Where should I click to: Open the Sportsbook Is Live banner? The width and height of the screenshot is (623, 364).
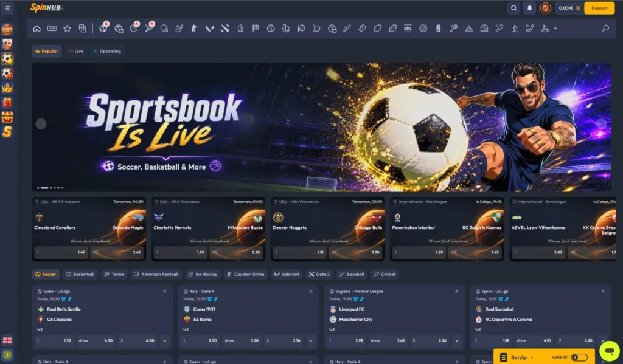point(321,127)
